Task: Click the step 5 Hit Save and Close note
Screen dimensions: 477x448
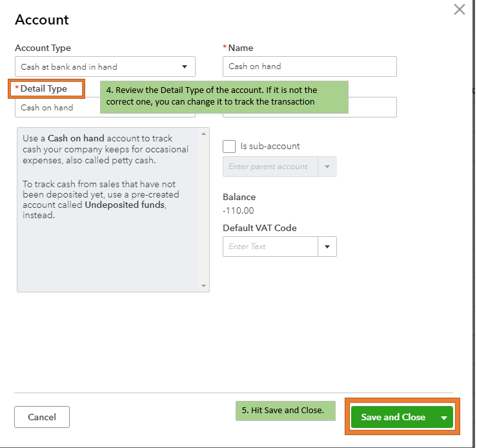Action: [x=285, y=411]
